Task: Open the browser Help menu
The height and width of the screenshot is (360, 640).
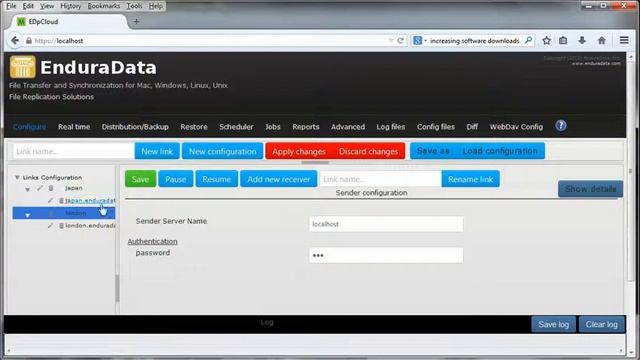Action: 156,6
